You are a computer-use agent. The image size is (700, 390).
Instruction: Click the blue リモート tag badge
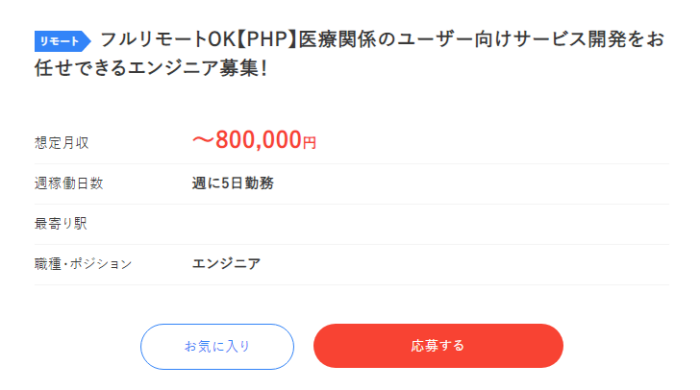click(62, 41)
